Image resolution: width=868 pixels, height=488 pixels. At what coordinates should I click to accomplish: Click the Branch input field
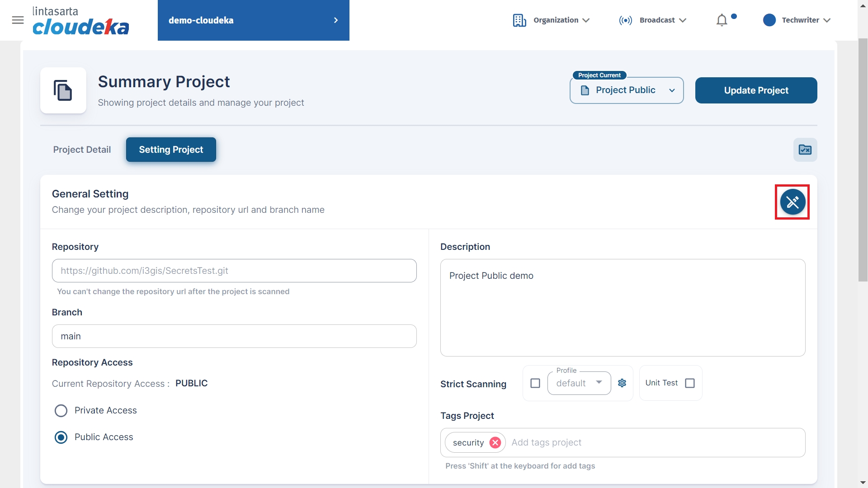[234, 336]
